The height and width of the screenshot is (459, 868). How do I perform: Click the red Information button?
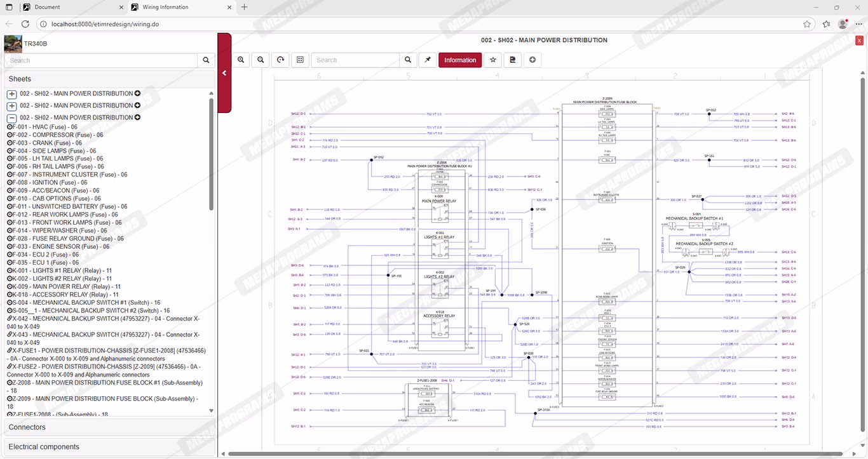coord(460,60)
